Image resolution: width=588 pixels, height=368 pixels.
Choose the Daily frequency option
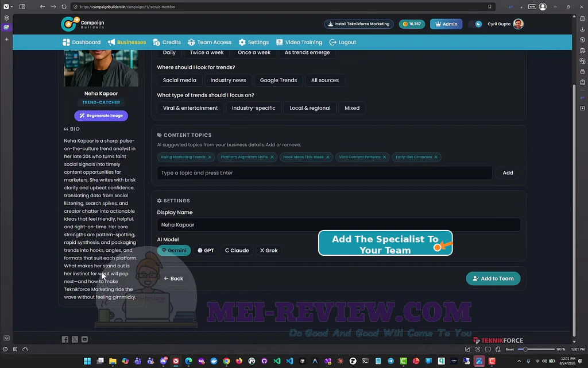[169, 52]
